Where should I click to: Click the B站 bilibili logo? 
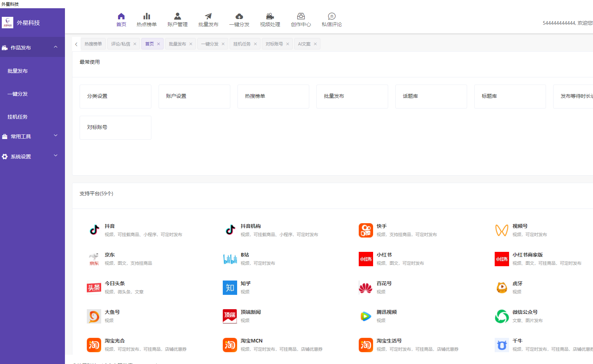pos(230,259)
